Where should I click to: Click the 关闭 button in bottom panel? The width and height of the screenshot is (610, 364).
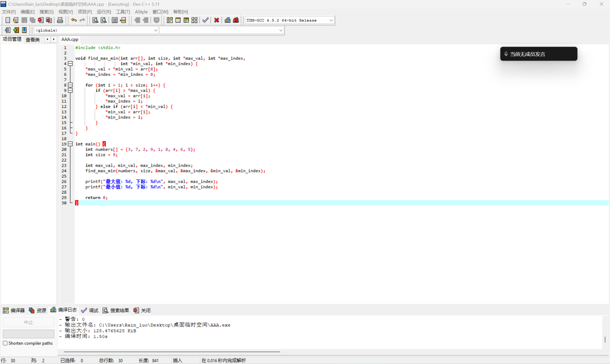pyautogui.click(x=142, y=310)
